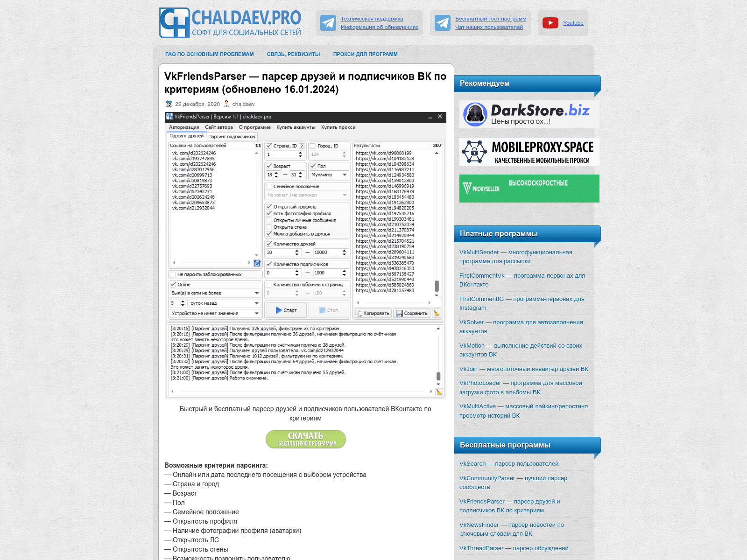Click the maximum subscribers stepper showing 1000
This screenshot has width=747, height=560.
(x=331, y=273)
